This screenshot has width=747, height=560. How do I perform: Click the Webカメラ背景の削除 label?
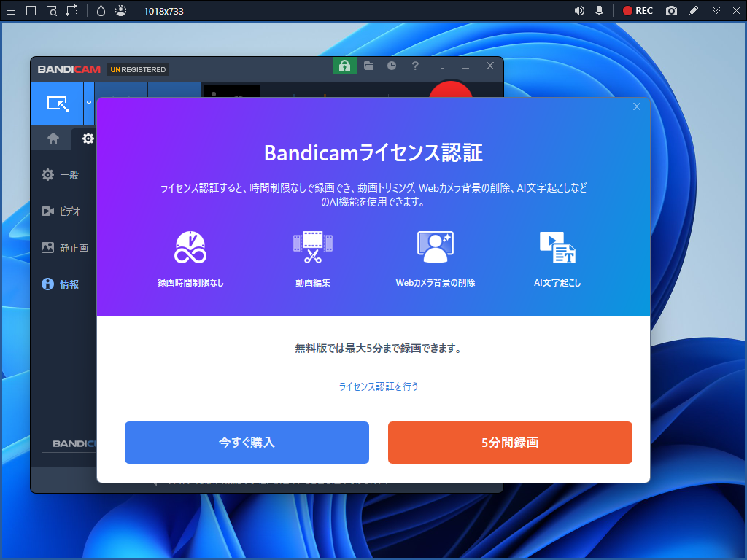coord(435,283)
